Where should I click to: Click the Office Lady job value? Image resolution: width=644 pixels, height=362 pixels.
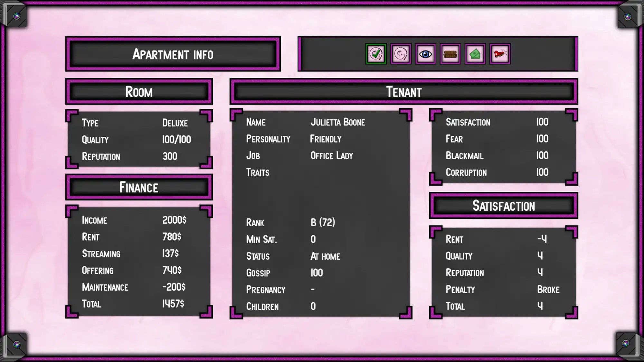(x=332, y=156)
